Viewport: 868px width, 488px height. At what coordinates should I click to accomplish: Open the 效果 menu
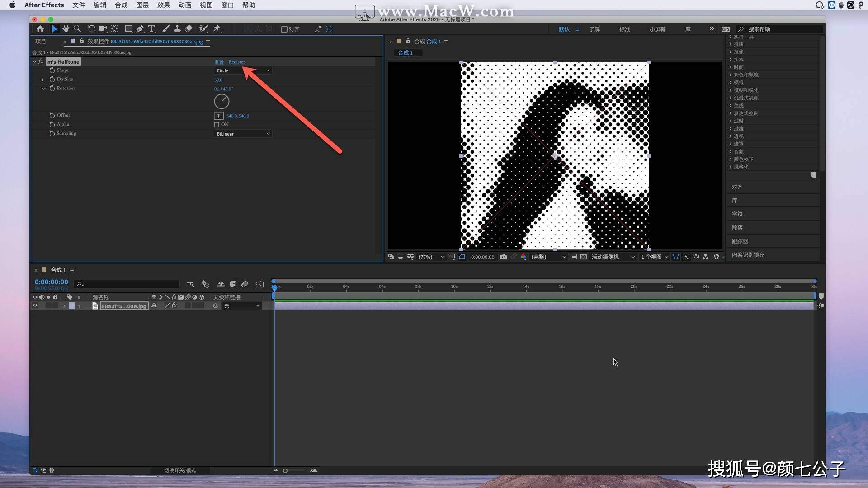(164, 5)
